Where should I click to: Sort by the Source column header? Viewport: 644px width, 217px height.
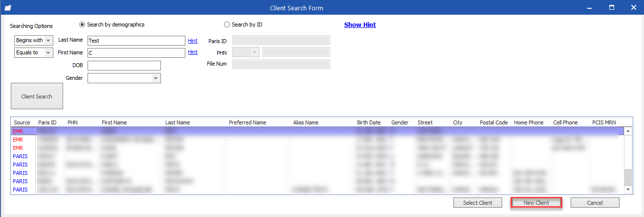tap(22, 122)
